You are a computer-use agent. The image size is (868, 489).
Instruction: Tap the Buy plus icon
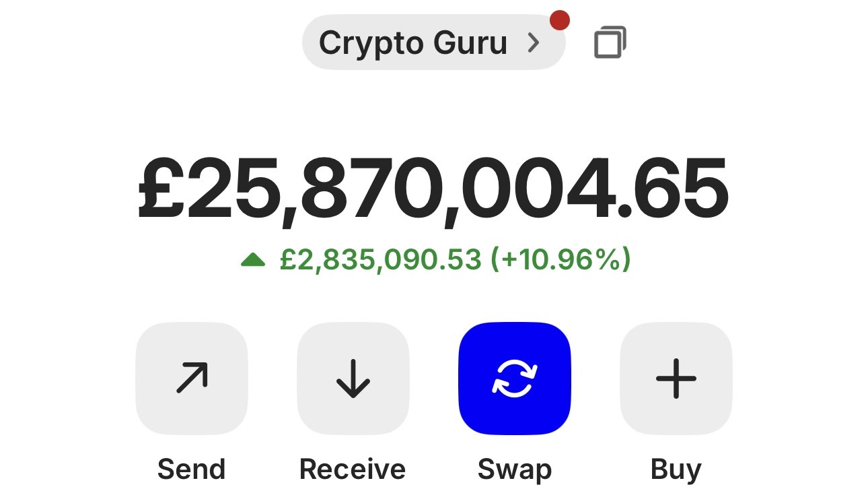pyautogui.click(x=676, y=378)
